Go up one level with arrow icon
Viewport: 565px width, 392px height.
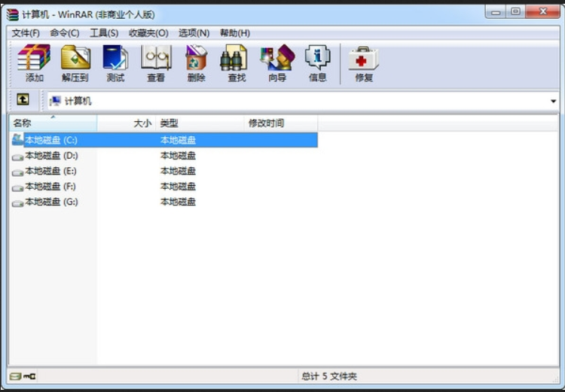pos(23,99)
